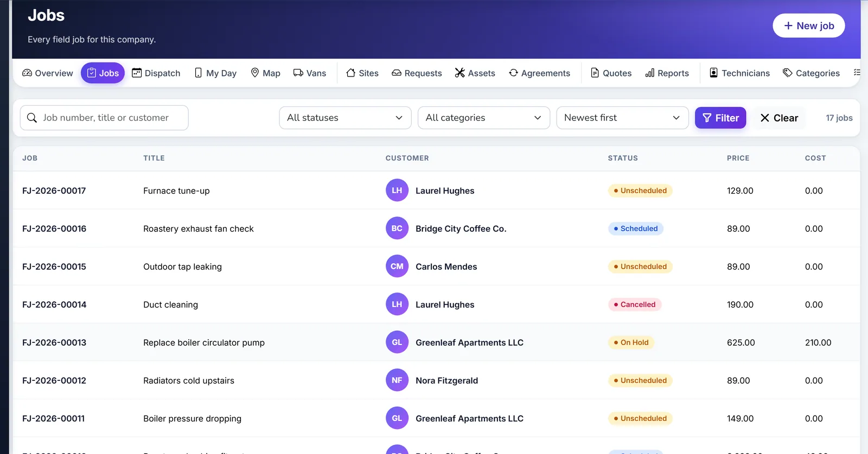Image resolution: width=868 pixels, height=454 pixels.
Task: Switch to the Dispatch tab
Action: (156, 73)
